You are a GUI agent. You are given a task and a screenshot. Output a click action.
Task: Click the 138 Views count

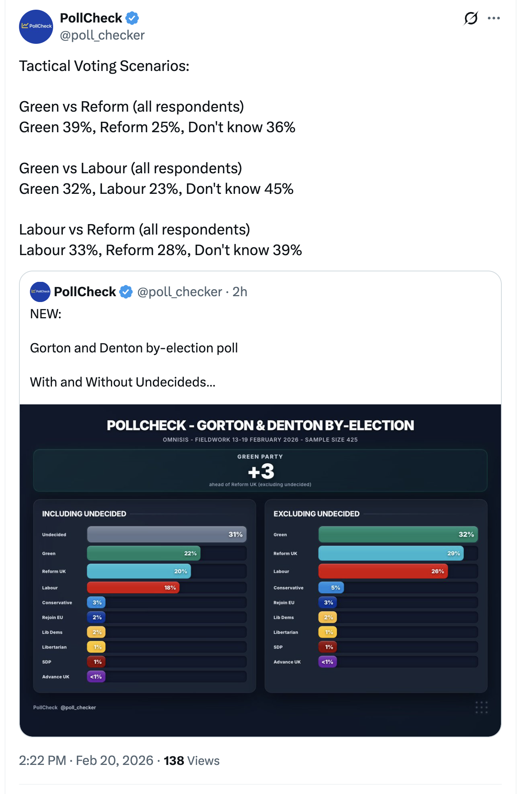coord(192,761)
